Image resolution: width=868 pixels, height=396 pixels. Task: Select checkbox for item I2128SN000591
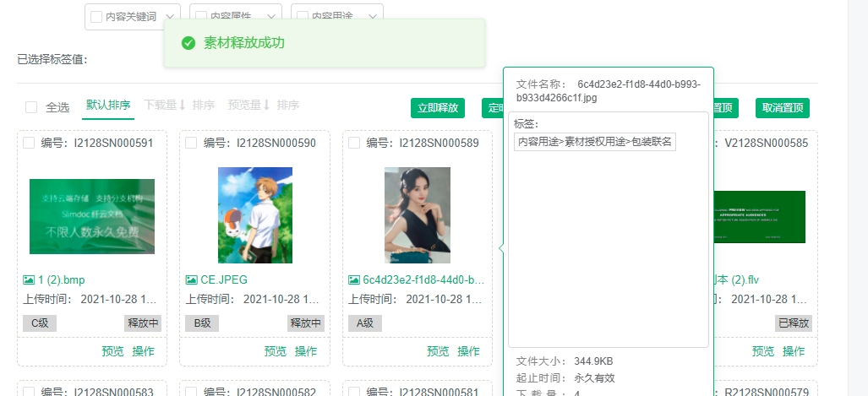click(x=29, y=144)
